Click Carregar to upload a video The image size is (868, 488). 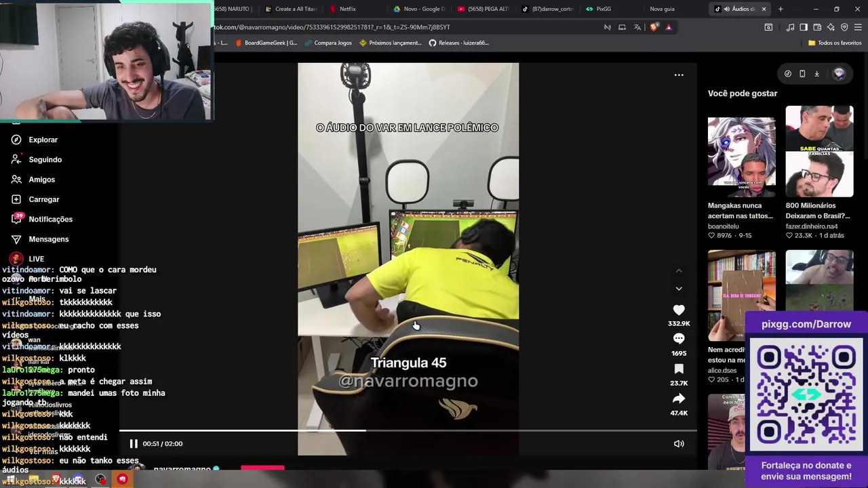coord(43,199)
